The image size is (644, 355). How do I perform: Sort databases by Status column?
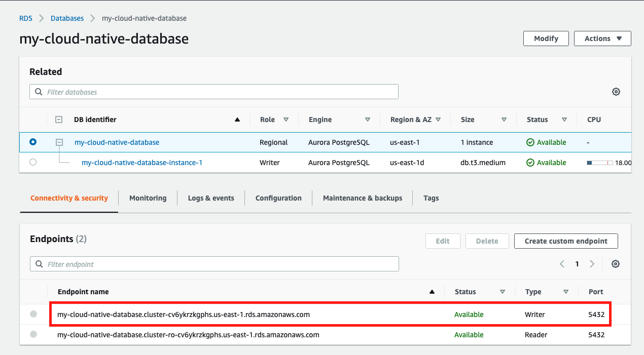[564, 120]
